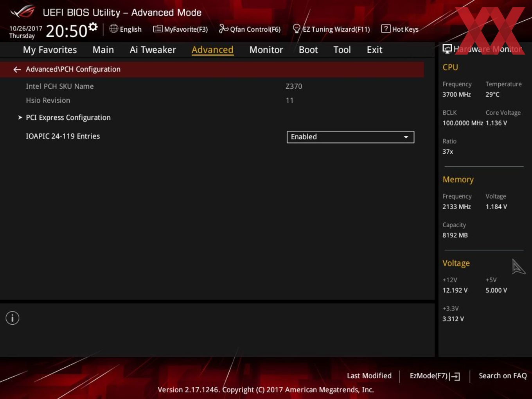The image size is (532, 399).
Task: Click the settings gear next to the clock
Action: pyautogui.click(x=93, y=27)
